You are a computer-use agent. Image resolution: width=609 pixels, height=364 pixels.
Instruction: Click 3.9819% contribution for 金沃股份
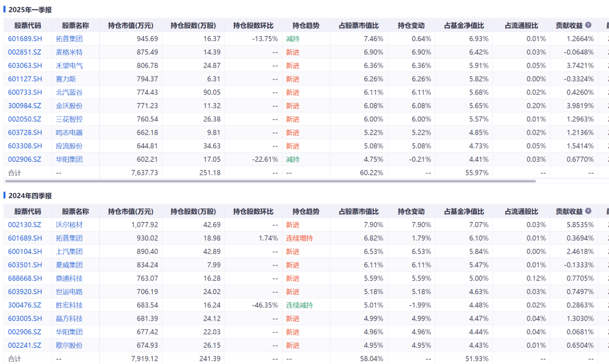point(580,105)
